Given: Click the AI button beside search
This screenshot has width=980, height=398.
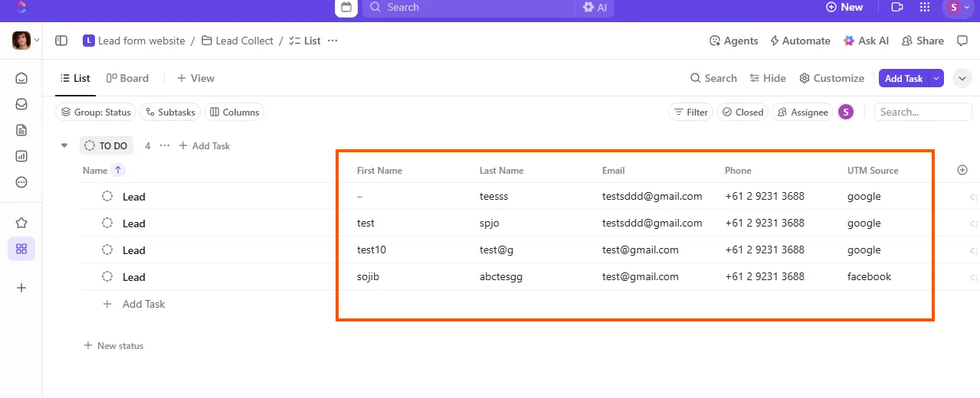Looking at the screenshot, I should pos(595,7).
